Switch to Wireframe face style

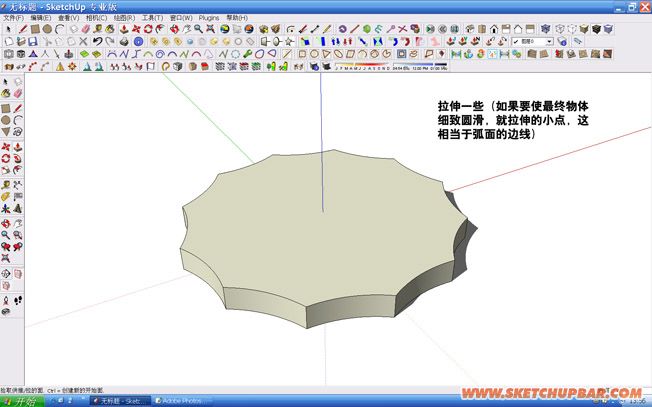point(560,29)
